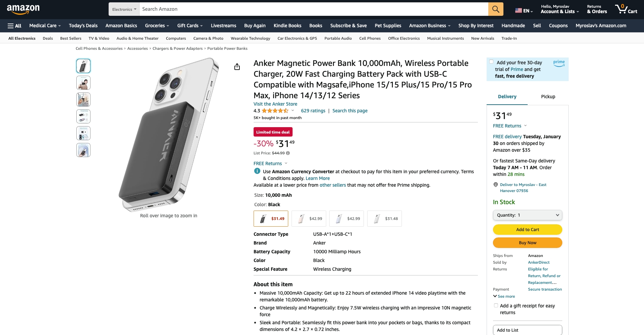This screenshot has height=335, width=644.
Task: Switch to the Pickup tab
Action: (548, 97)
